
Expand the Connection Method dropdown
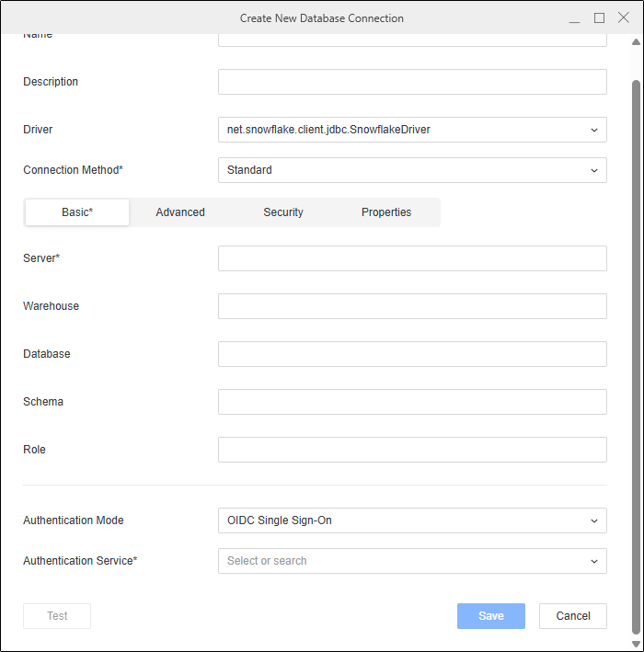[411, 170]
